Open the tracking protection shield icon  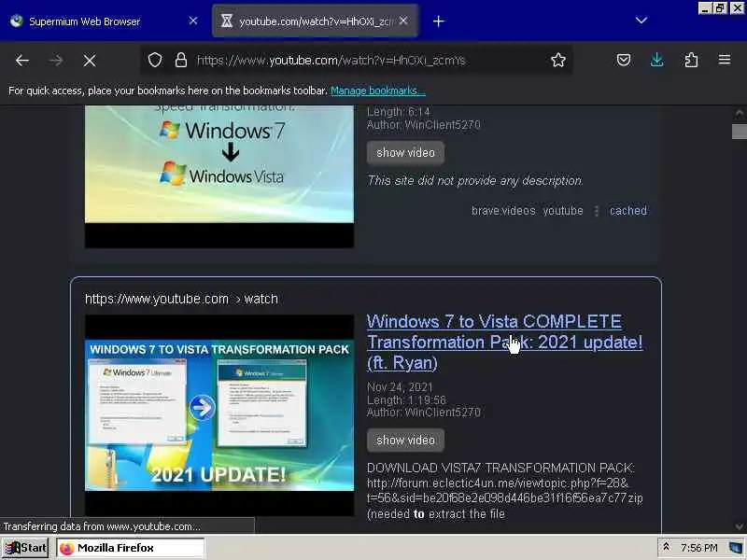pyautogui.click(x=155, y=60)
